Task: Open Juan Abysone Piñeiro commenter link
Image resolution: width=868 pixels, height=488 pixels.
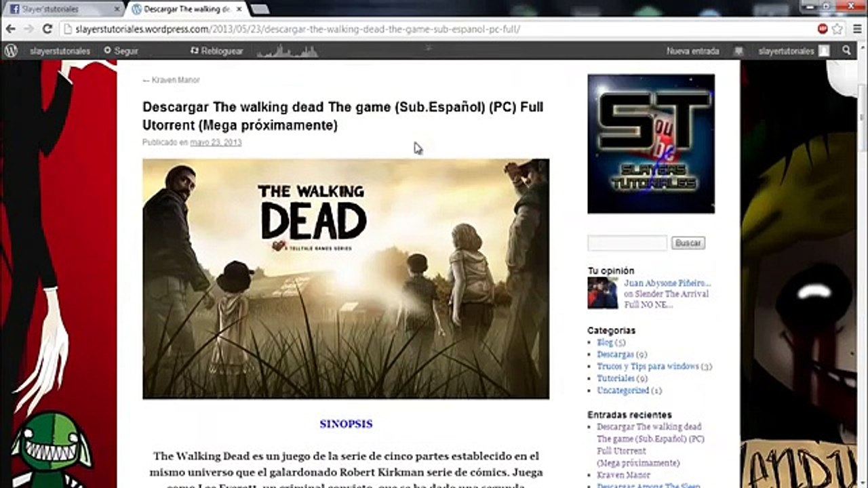Action: coord(667,283)
